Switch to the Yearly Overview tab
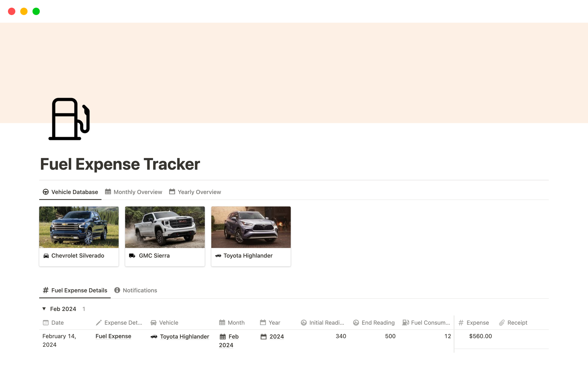The width and height of the screenshot is (588, 368). tap(199, 192)
